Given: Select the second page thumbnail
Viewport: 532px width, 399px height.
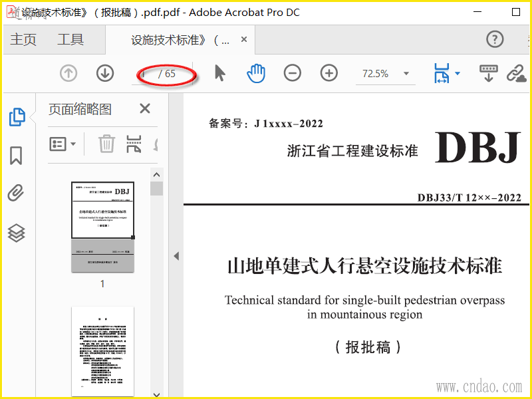Looking at the screenshot, I should click(x=102, y=351).
